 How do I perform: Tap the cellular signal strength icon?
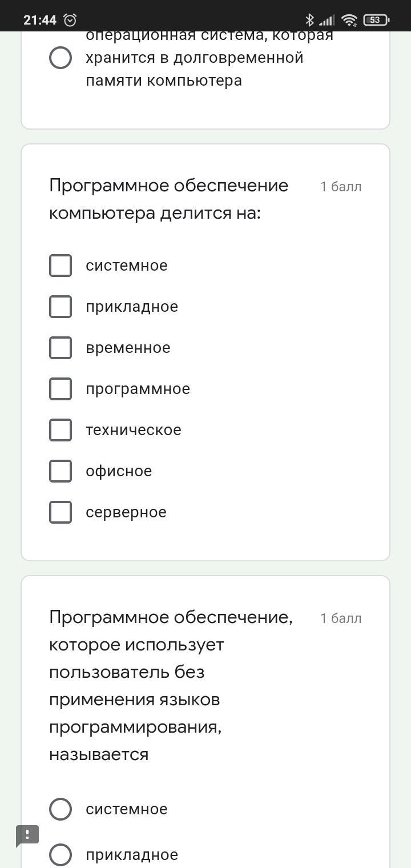327,21
